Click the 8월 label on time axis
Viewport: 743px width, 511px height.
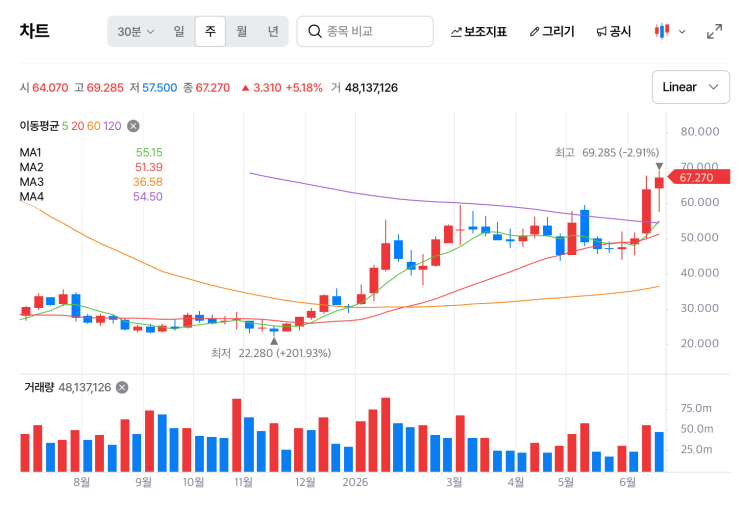click(x=82, y=483)
